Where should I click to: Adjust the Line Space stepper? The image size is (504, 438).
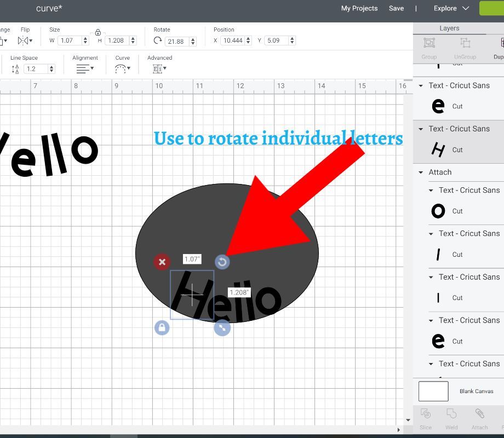[51, 69]
